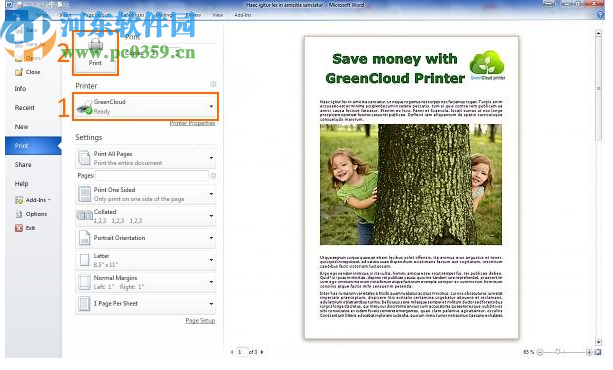Click the Close document folder icon
The height and width of the screenshot is (370, 613).
pyautogui.click(x=19, y=72)
